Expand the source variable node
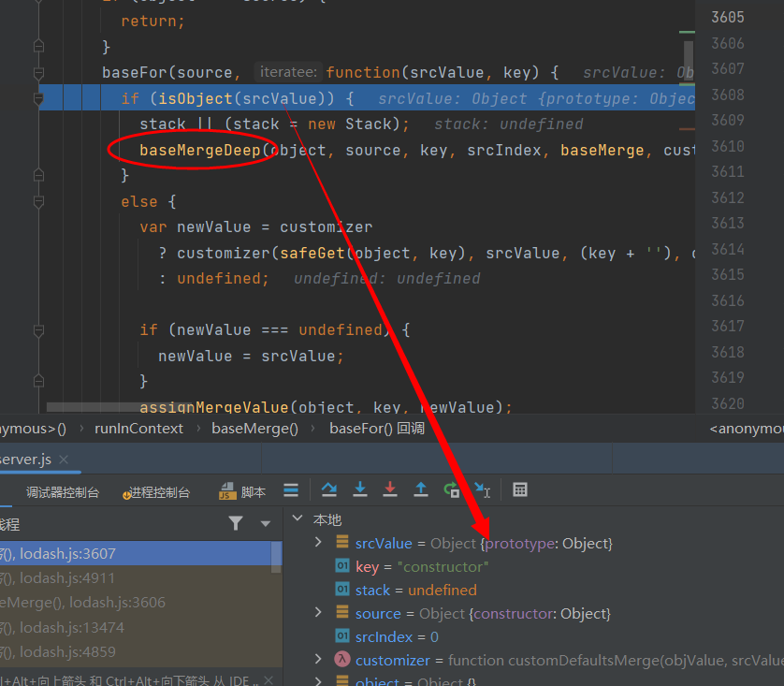This screenshot has height=686, width=784. [x=318, y=612]
